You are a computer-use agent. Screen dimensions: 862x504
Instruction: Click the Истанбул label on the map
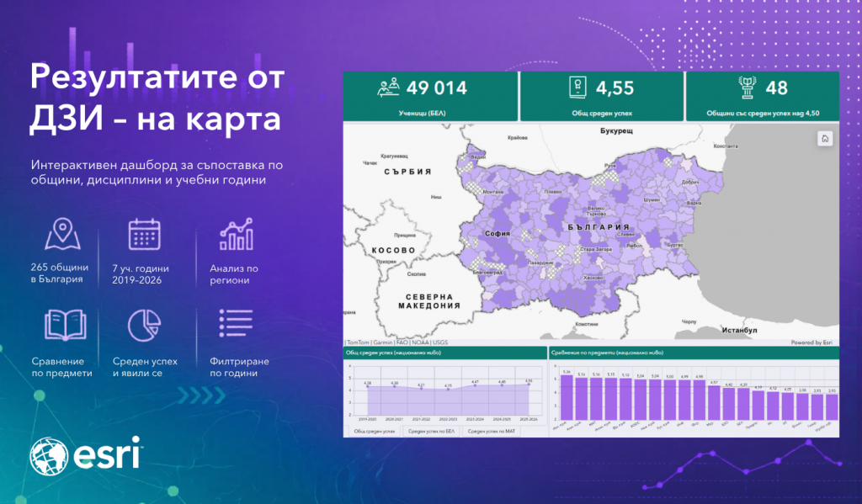739,331
